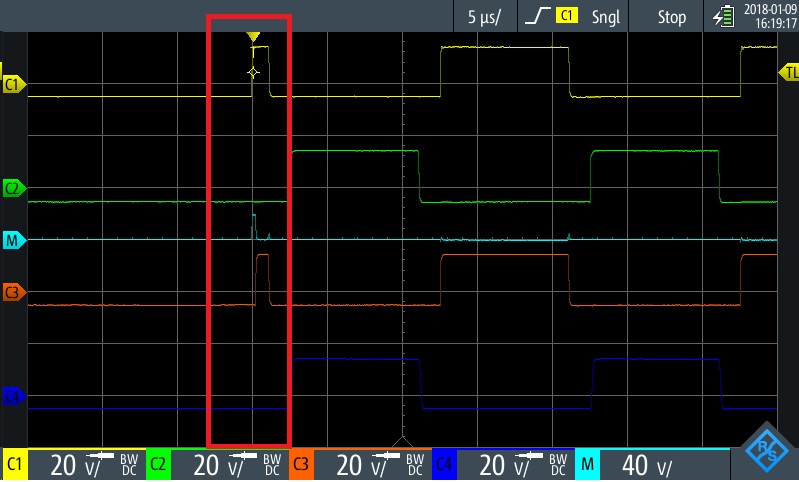Screen dimensions: 799x482
Task: Select the green C2 channel marker on left
Action: 14,189
